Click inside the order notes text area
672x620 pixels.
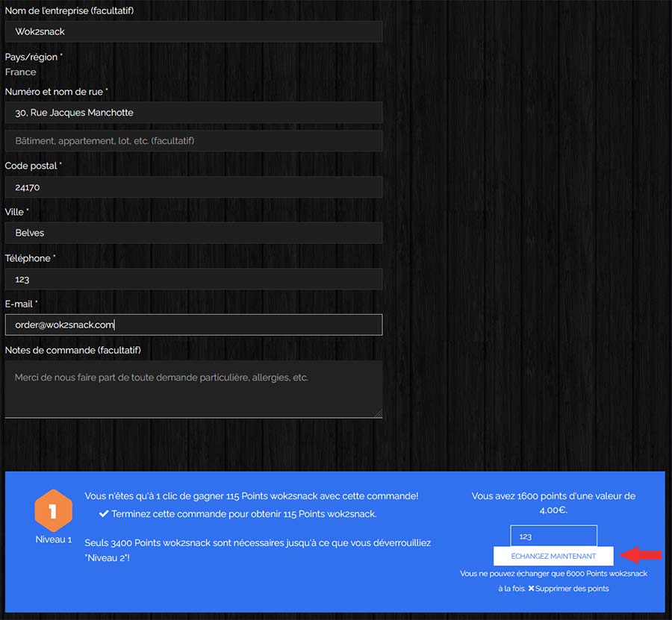[x=193, y=389]
